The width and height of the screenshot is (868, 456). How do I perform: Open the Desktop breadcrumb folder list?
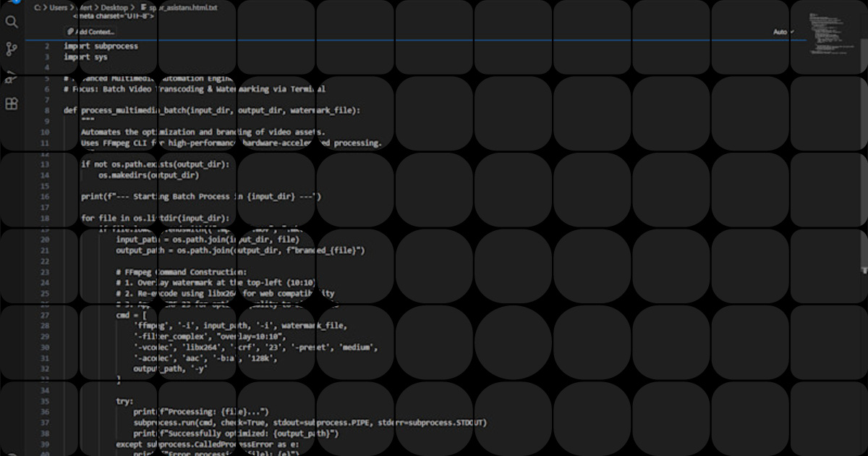[114, 7]
